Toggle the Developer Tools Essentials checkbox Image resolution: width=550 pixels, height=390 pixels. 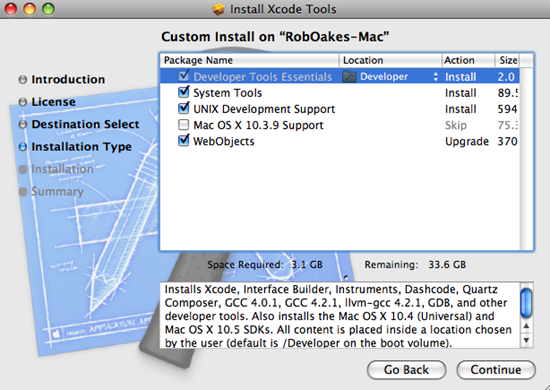(x=184, y=76)
